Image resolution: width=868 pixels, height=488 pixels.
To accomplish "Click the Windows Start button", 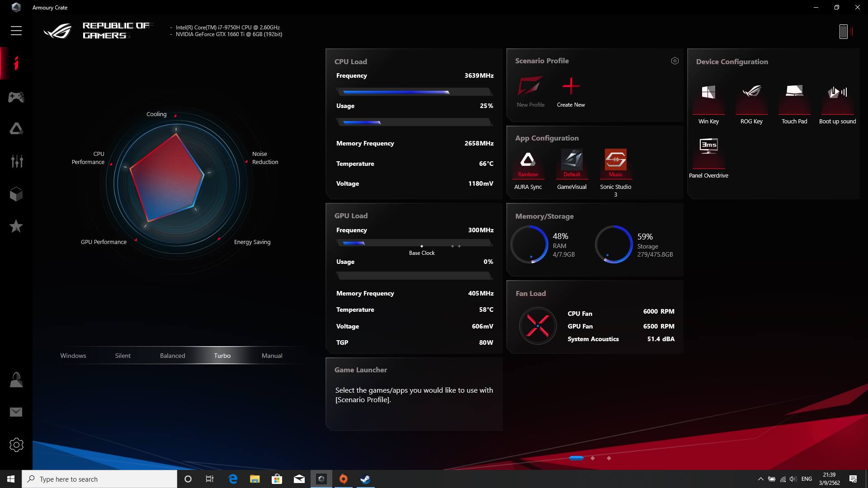I will 11,479.
